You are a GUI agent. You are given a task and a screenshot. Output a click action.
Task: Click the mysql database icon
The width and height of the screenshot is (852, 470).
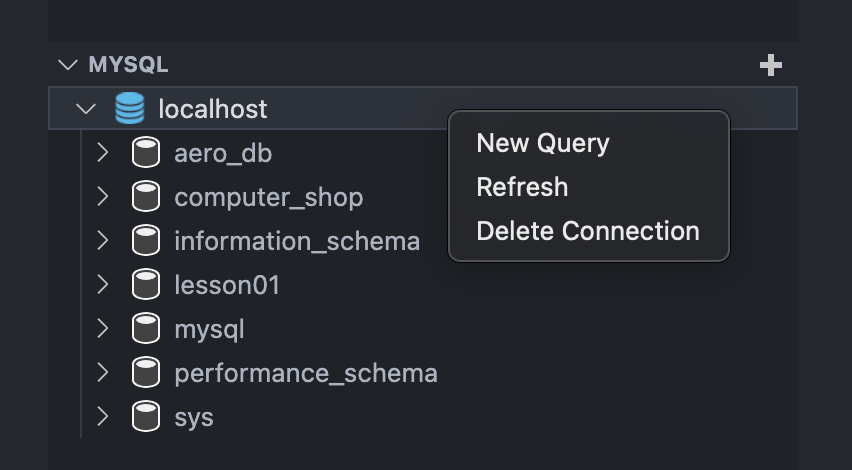tap(146, 329)
